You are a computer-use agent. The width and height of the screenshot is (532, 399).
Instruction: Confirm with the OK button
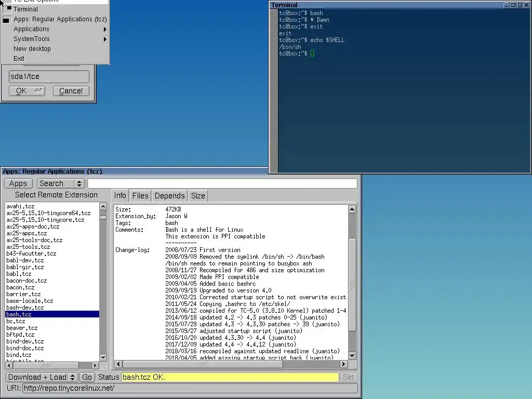coord(27,91)
